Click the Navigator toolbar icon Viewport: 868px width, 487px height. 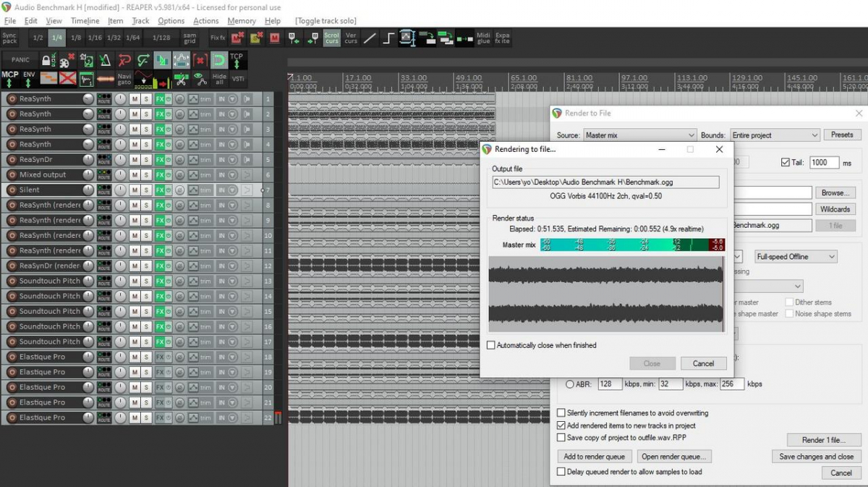click(x=124, y=79)
